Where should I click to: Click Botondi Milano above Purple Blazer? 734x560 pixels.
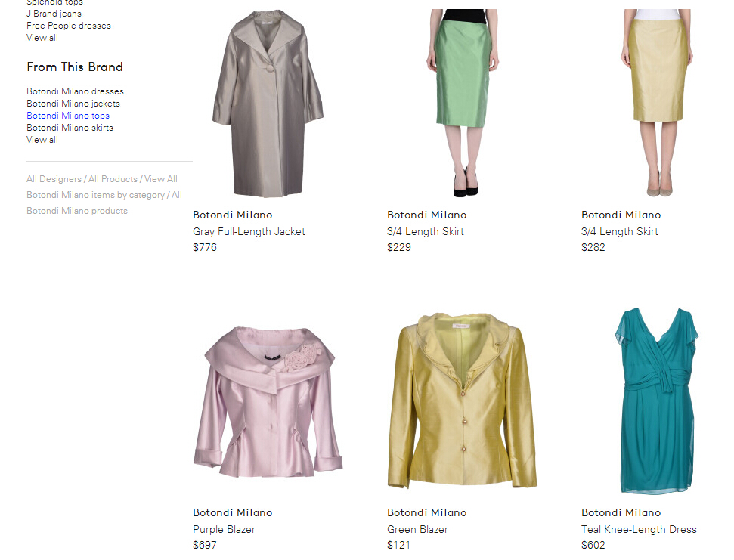pos(233,512)
